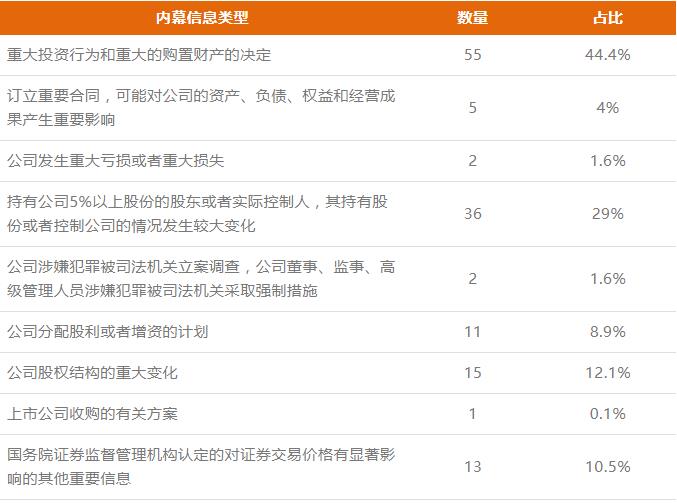Click the 占比 column header
This screenshot has width=677, height=503.
[607, 17]
